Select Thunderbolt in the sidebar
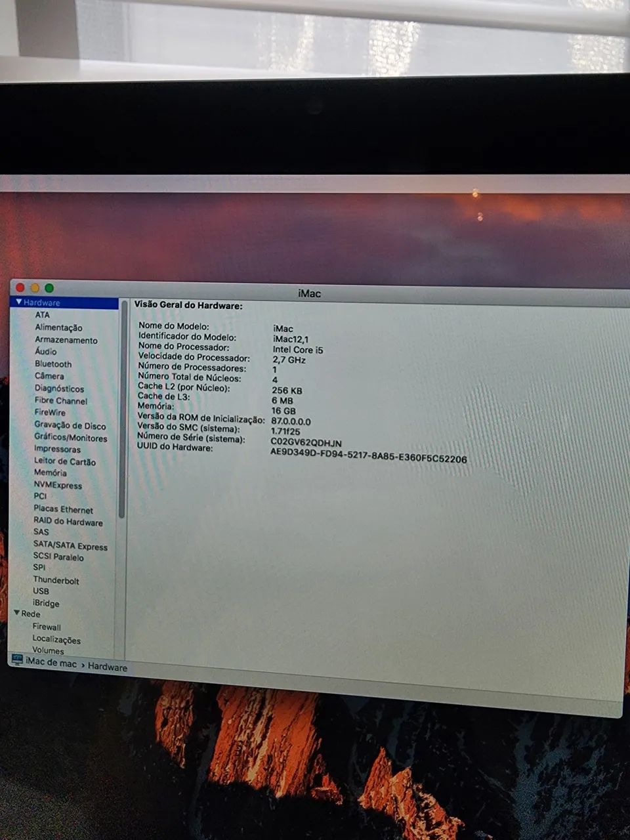 pos(56,580)
